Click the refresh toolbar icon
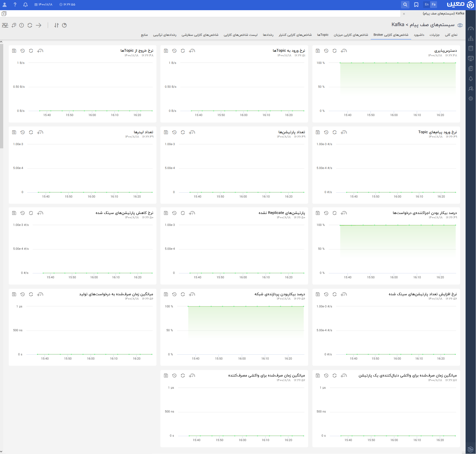 click(x=30, y=25)
